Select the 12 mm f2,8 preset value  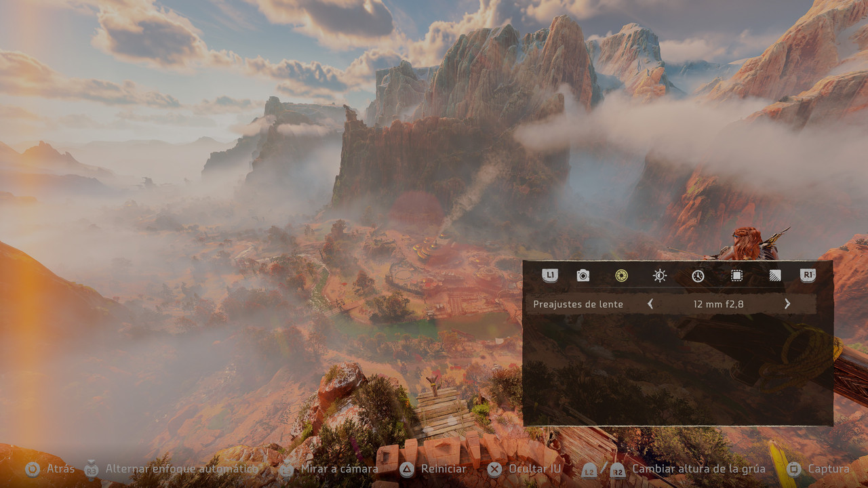(x=719, y=304)
